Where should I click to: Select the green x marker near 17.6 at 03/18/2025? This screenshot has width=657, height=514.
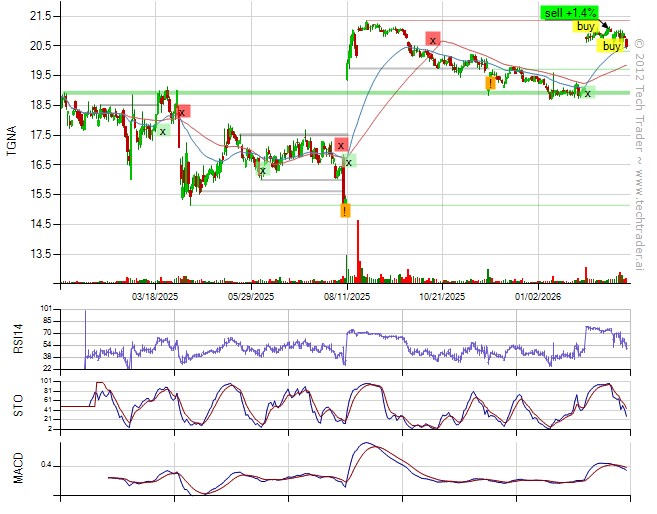pos(163,131)
